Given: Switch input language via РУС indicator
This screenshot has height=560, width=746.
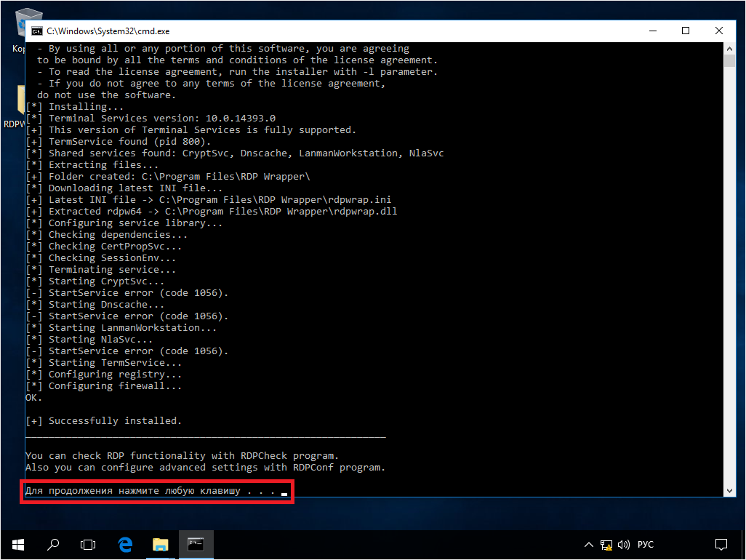Looking at the screenshot, I should (x=646, y=545).
